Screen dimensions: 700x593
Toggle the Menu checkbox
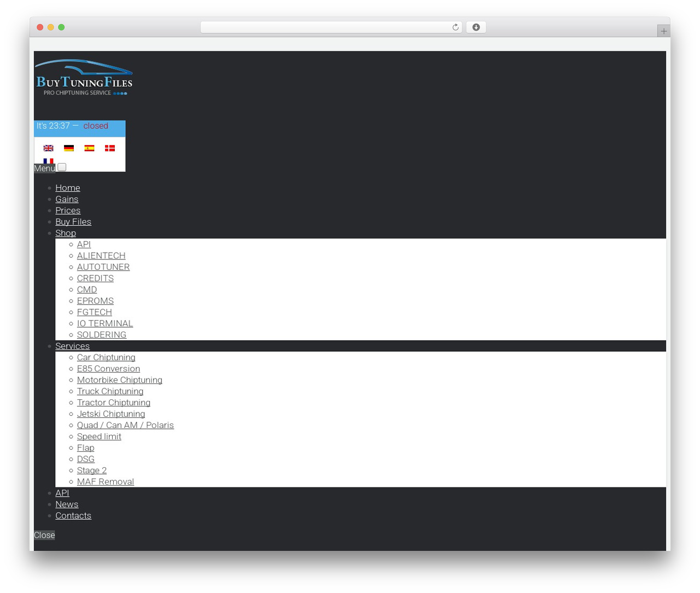tap(62, 167)
